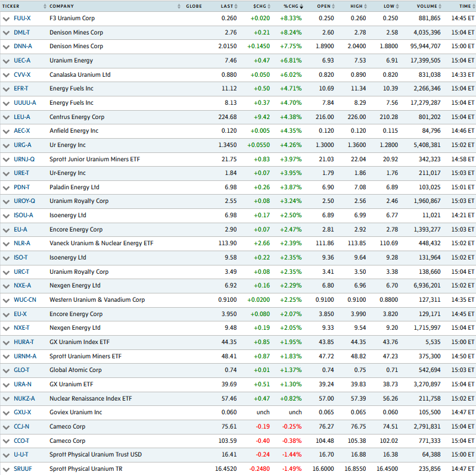Image resolution: width=476 pixels, height=475 pixels.
Task: Open the FUU-X ticker link
Action: point(22,18)
